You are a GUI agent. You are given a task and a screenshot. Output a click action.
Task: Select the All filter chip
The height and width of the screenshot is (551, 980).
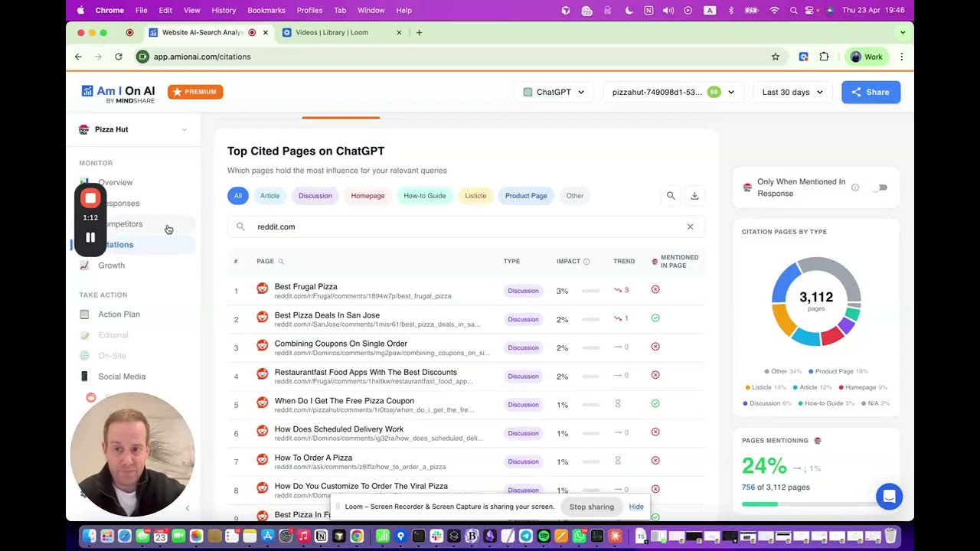[238, 196]
